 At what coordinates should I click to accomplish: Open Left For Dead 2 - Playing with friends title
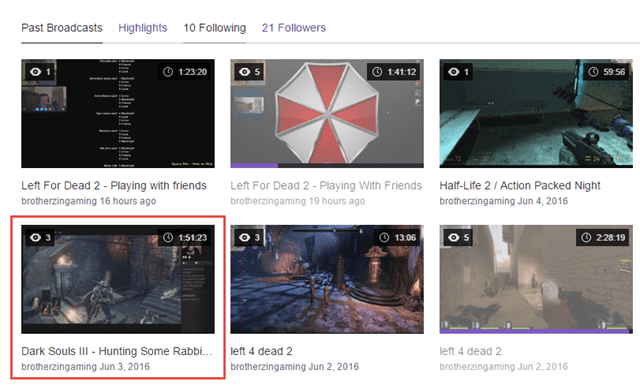click(114, 185)
